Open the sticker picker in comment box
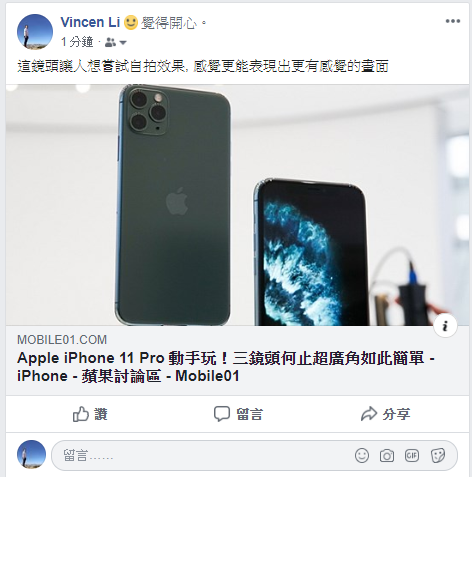Viewport: 472px width, 585px height. [437, 456]
